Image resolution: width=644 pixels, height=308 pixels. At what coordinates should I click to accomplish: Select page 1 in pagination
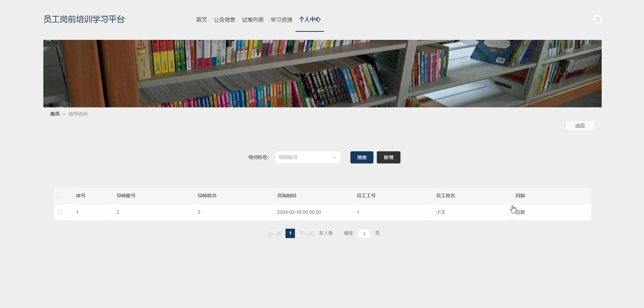click(x=290, y=233)
